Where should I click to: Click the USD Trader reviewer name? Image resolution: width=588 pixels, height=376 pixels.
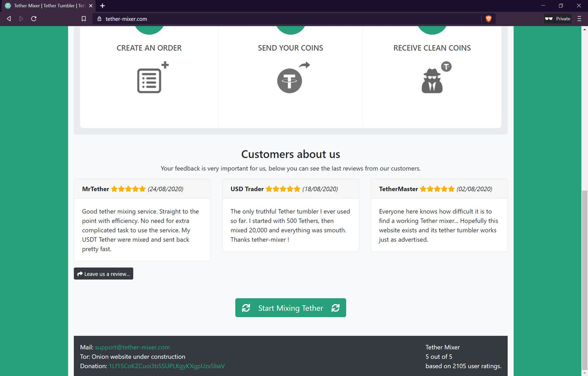[x=247, y=189]
